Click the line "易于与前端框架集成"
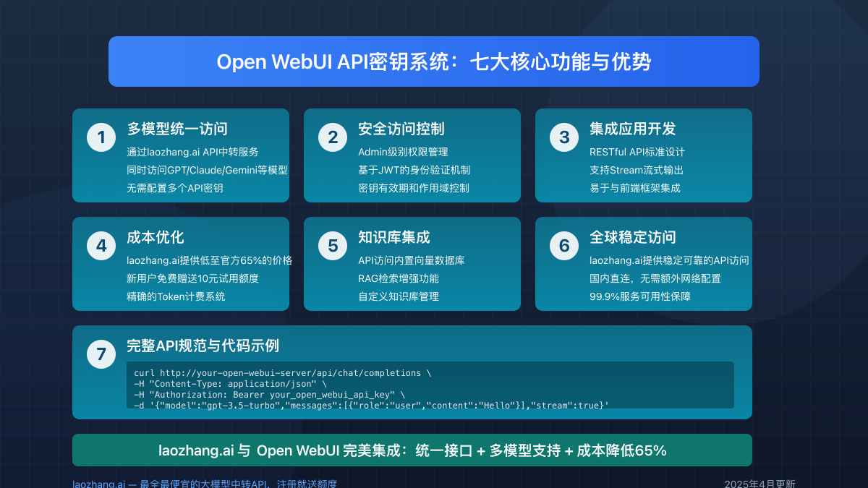 coord(635,188)
